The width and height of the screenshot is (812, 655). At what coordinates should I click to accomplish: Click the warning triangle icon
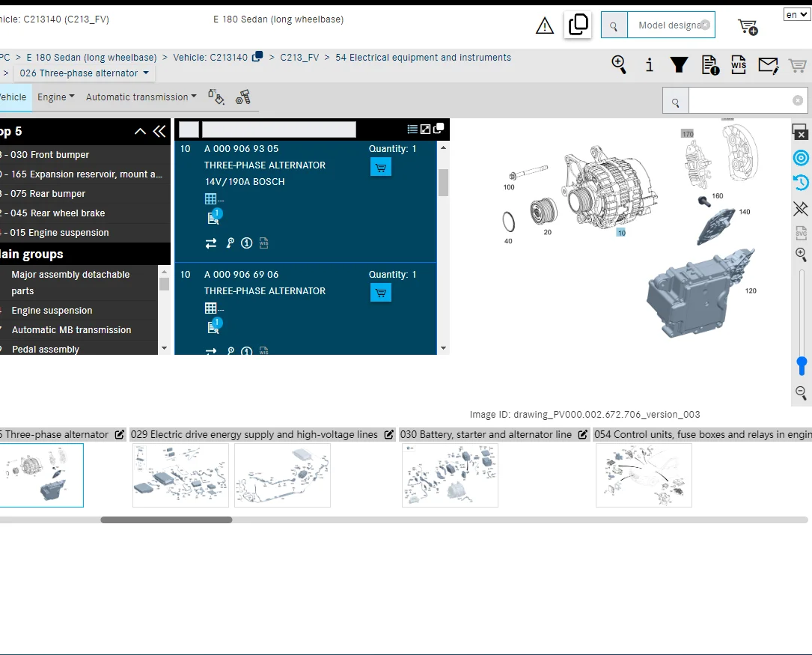coord(544,25)
